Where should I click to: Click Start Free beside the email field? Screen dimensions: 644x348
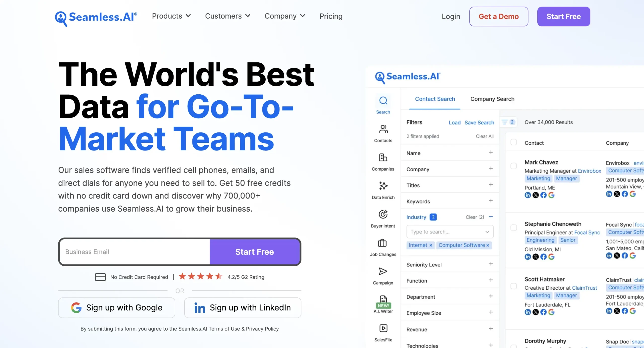click(255, 252)
